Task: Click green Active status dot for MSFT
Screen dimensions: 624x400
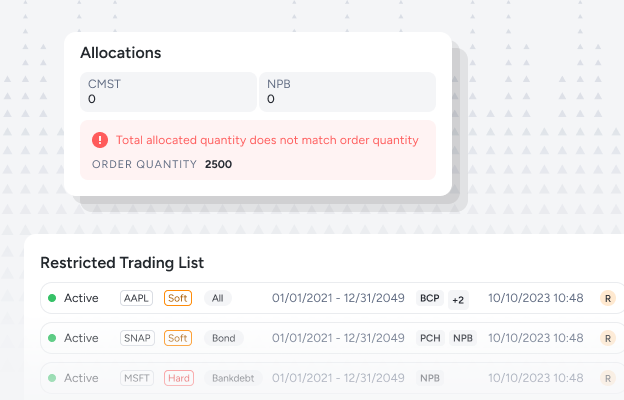Action: [x=52, y=378]
